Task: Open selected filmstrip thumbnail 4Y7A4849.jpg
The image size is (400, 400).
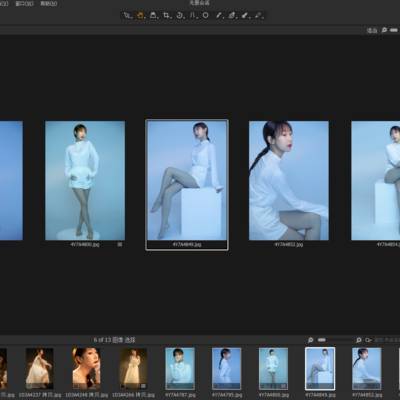Action: pyautogui.click(x=320, y=369)
